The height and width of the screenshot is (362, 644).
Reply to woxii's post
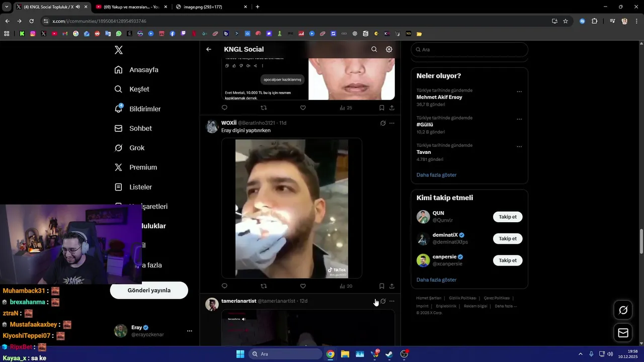point(224,286)
